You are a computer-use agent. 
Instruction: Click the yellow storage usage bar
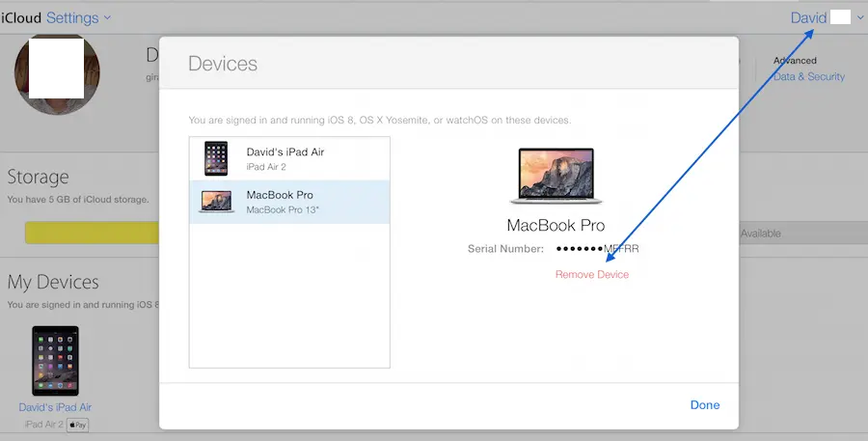pyautogui.click(x=92, y=233)
